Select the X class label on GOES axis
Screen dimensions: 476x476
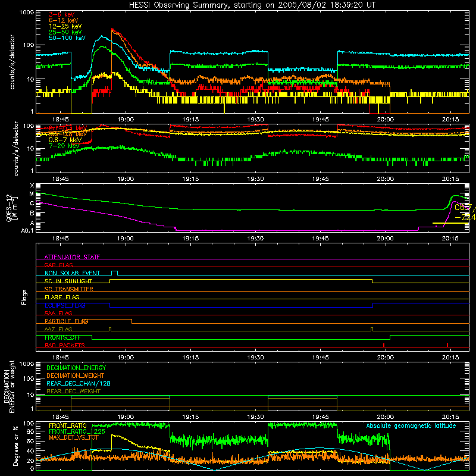pyautogui.click(x=32, y=186)
